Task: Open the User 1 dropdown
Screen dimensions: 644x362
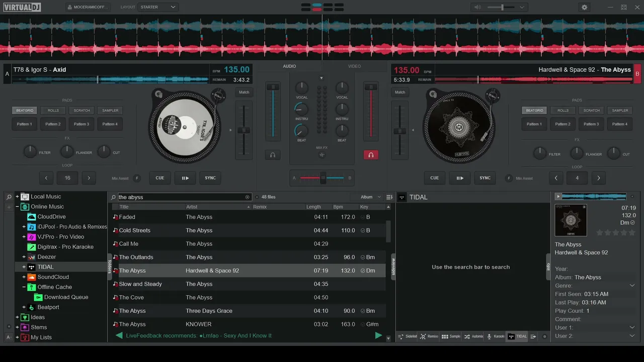Action: point(632,327)
